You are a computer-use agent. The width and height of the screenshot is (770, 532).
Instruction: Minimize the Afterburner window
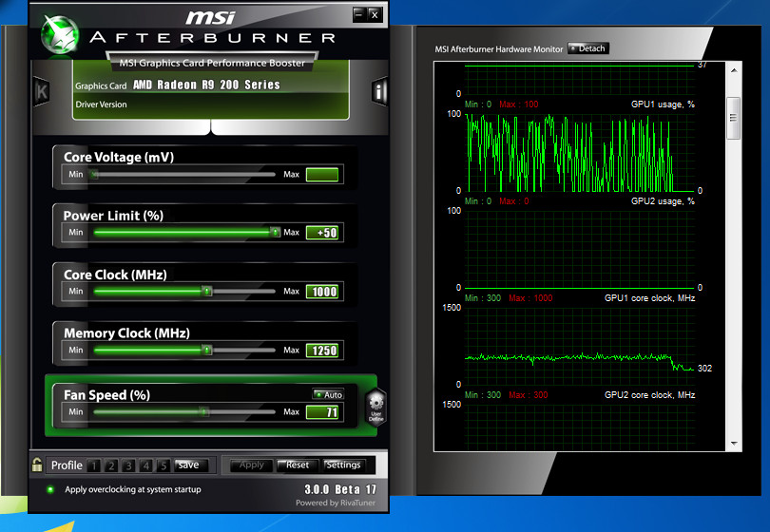[x=359, y=14]
